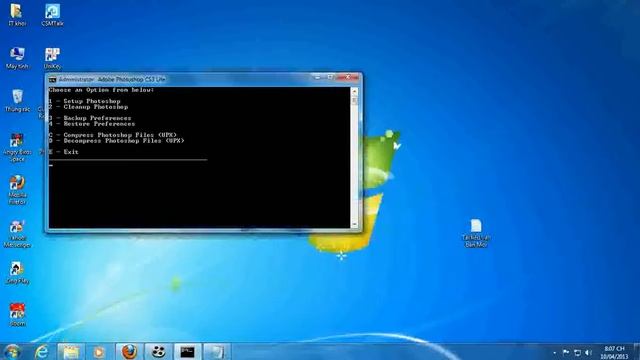The width and height of the screenshot is (640, 360).
Task: Click the 'Restore Preferences' option line
Action: [92, 124]
